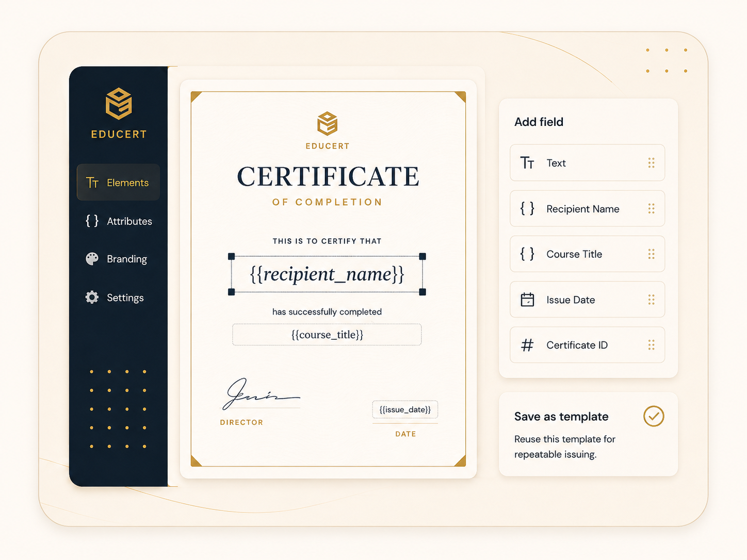
Task: Select the {{recipient_name}} placeholder field
Action: 327,274
